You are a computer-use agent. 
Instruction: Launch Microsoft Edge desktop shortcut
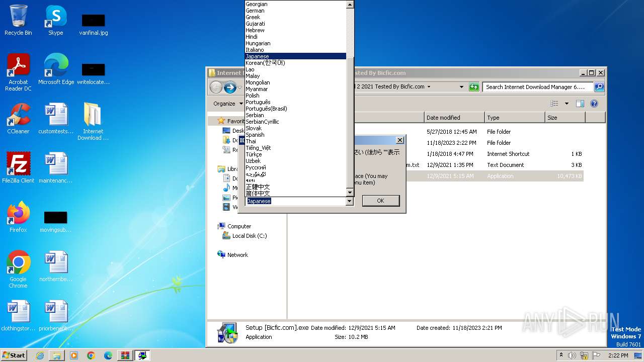pos(56,69)
